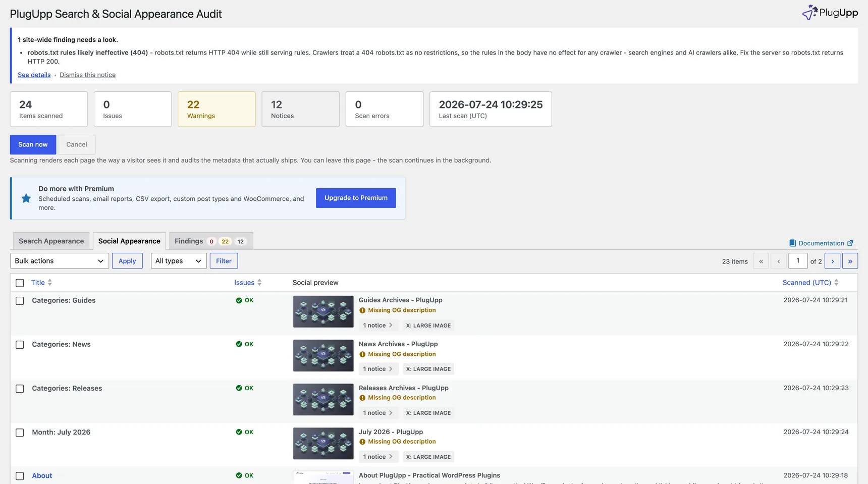This screenshot has height=484, width=868.
Task: Click the X: LARGE IMAGE tag for News Archives
Action: coord(428,369)
